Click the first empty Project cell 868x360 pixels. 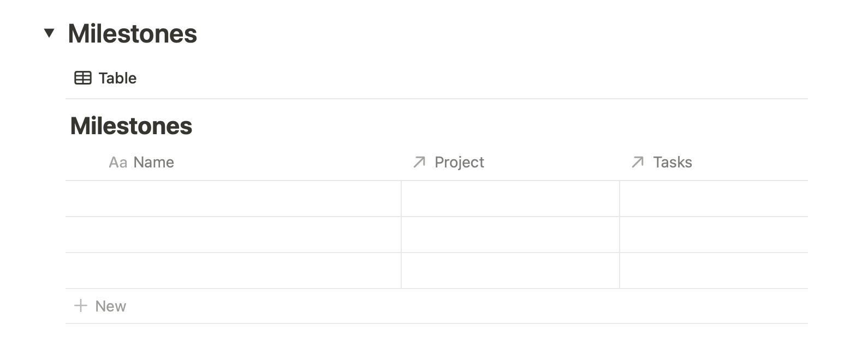[510, 199]
